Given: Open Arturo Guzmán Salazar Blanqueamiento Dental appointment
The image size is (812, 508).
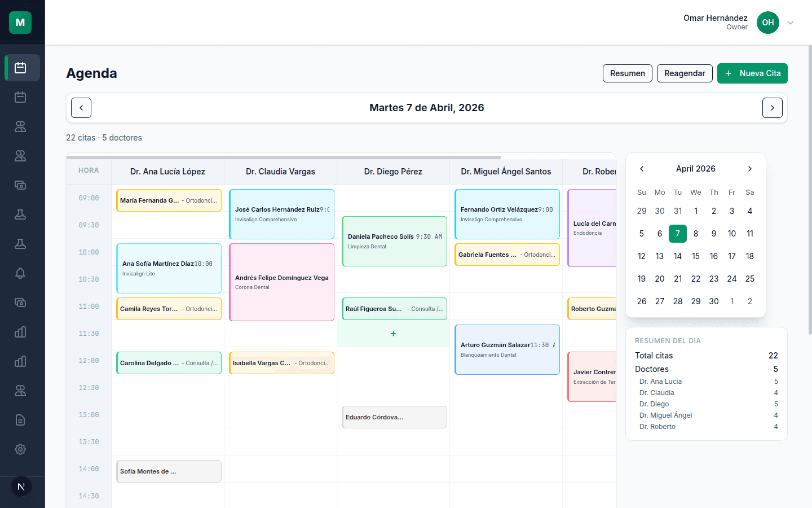Looking at the screenshot, I should tap(507, 349).
